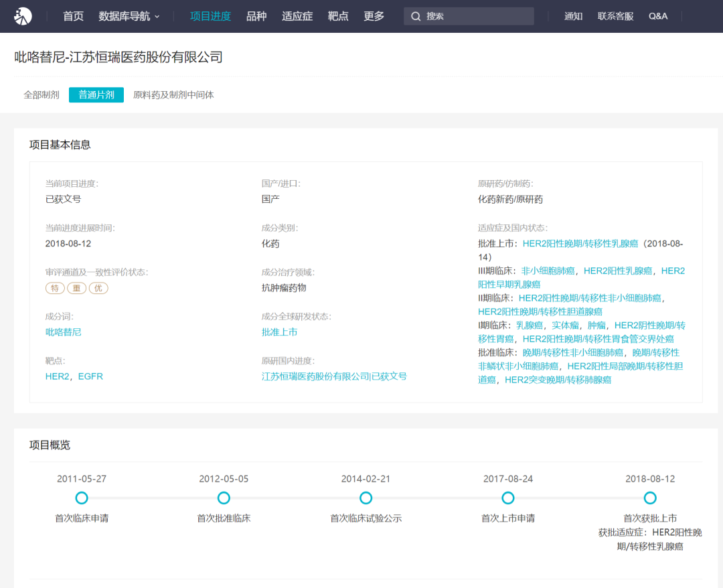723x588 pixels.
Task: Select the 全部制剂 tab
Action: (x=42, y=95)
